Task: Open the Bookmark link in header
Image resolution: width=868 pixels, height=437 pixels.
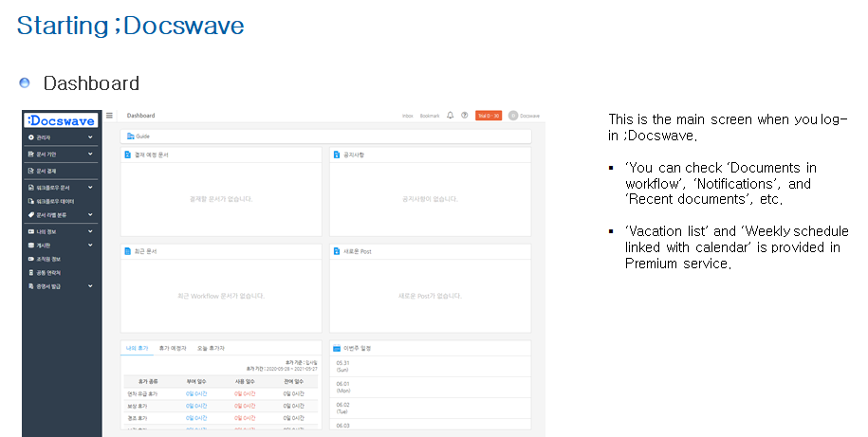Action: click(430, 117)
